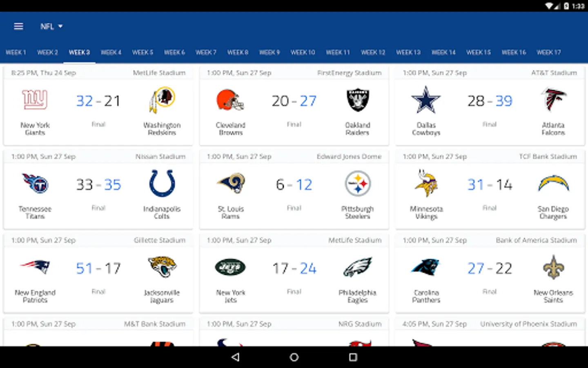588x368 pixels.
Task: Go to the WEEK 10 tab
Action: [303, 52]
